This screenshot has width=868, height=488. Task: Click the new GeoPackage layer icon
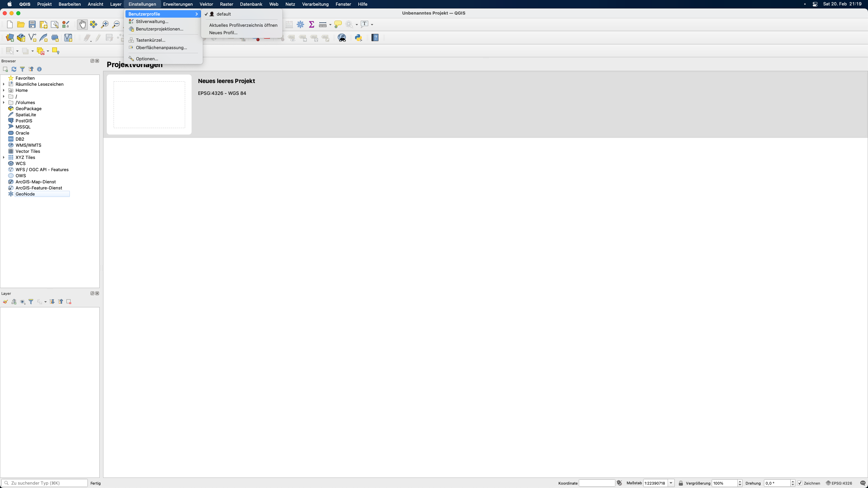[x=21, y=38]
